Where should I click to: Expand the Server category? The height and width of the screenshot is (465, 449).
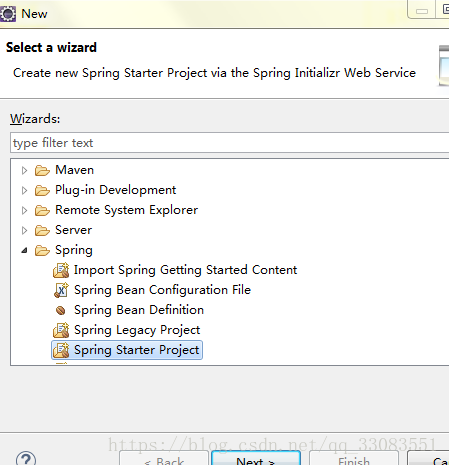click(x=24, y=230)
